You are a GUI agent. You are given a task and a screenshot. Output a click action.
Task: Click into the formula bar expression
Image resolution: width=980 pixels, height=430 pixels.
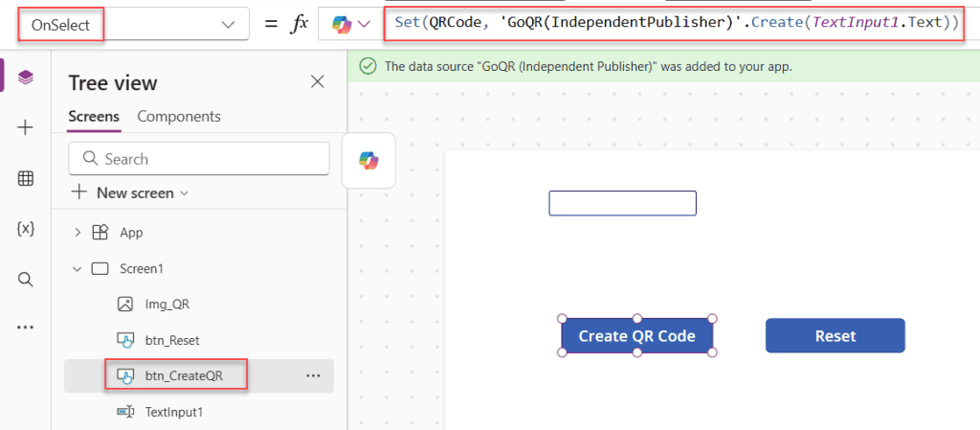pos(677,24)
